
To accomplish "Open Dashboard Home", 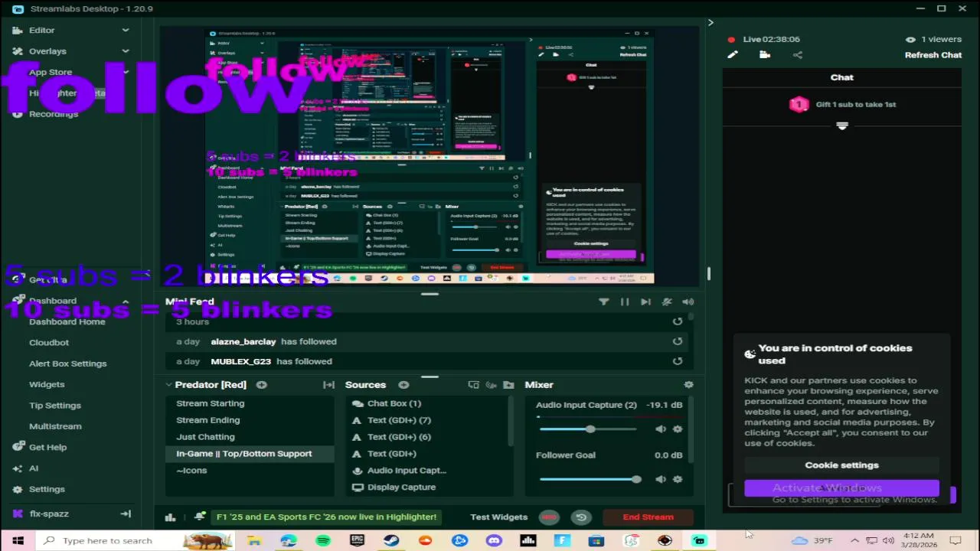I will [67, 321].
